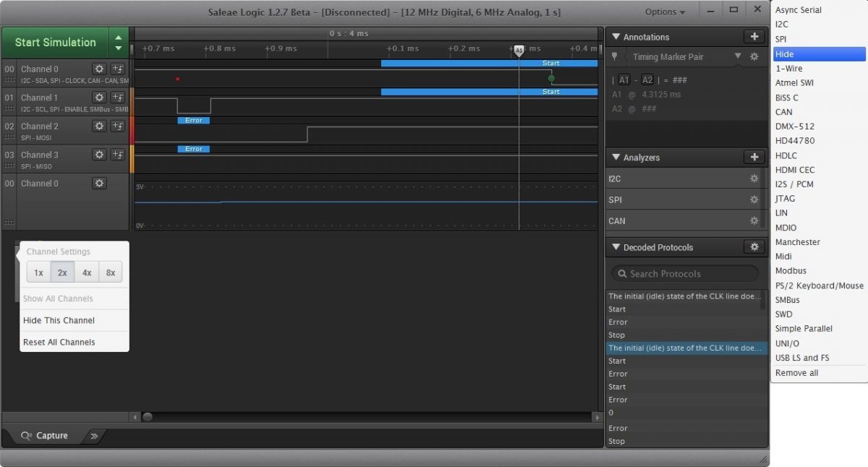Set channel height to 1x
This screenshot has width=868, height=467.
(x=38, y=273)
